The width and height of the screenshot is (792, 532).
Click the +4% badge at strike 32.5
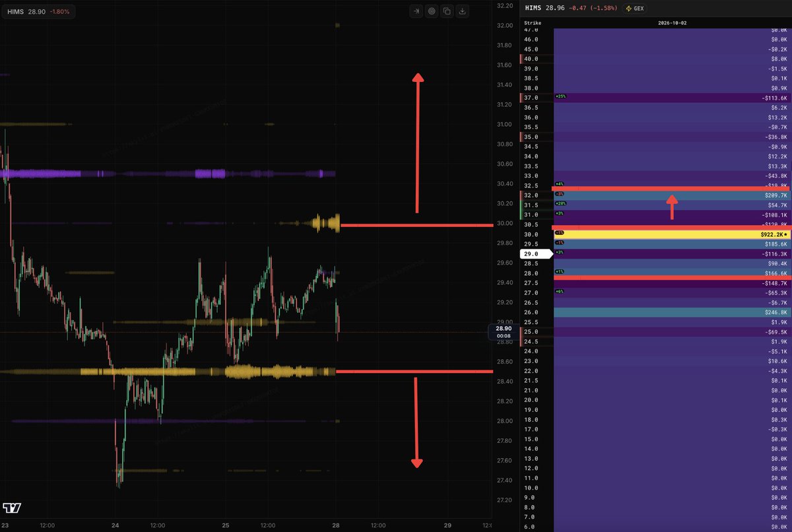560,184
